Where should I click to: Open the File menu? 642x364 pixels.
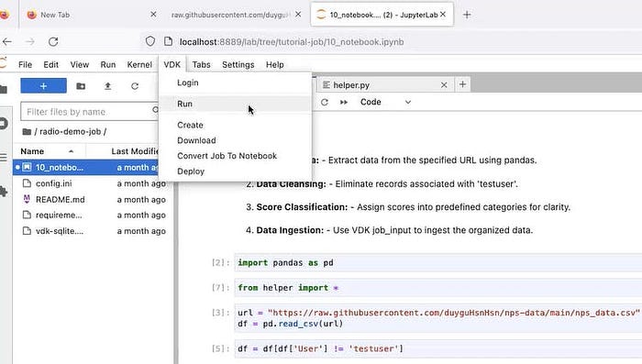point(25,65)
